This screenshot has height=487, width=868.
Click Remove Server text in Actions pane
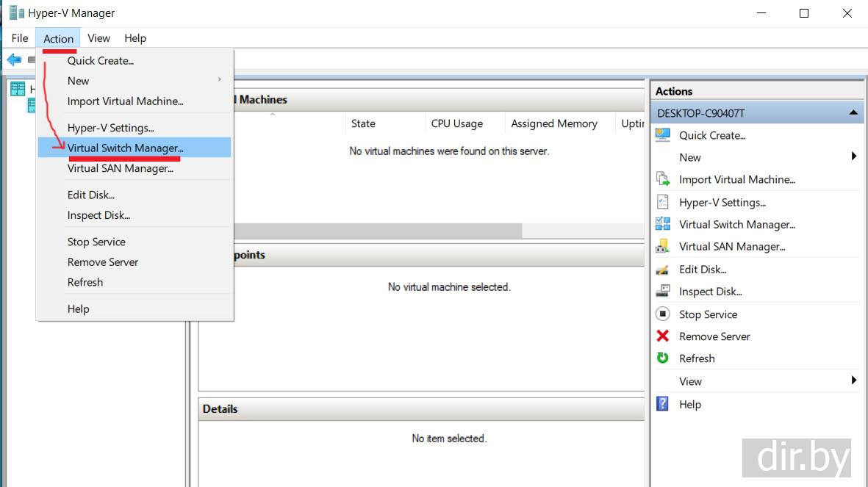click(x=714, y=336)
